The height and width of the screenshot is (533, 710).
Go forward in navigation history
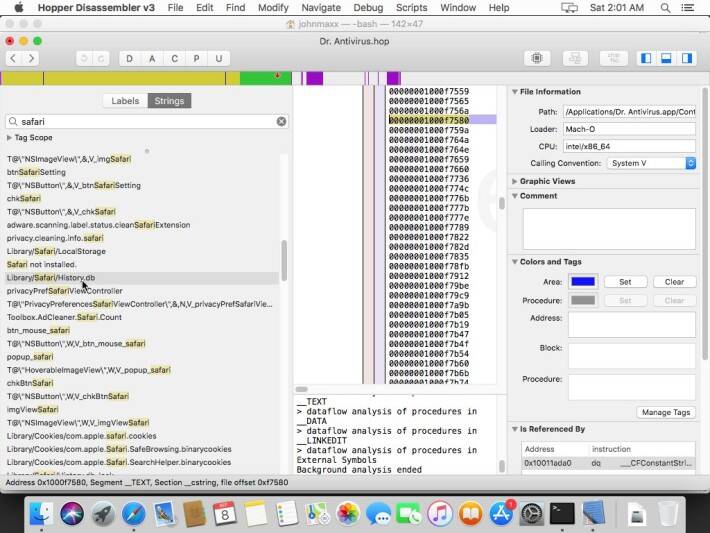point(31,58)
